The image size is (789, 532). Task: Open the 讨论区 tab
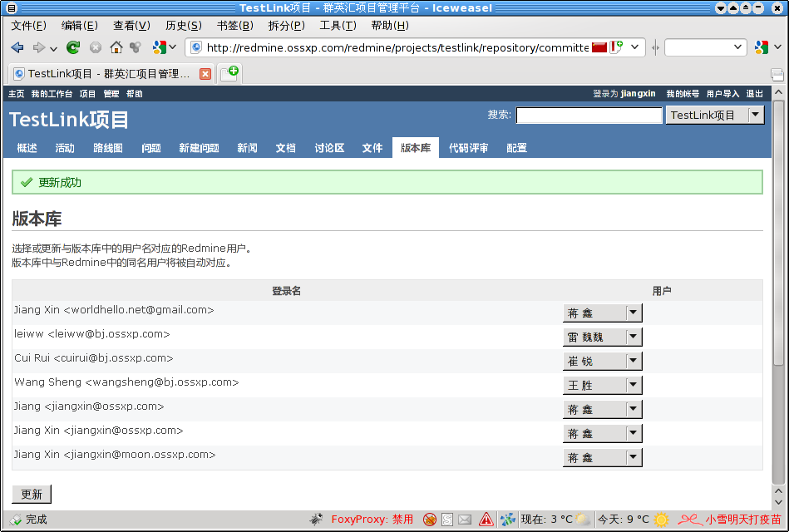(329, 148)
